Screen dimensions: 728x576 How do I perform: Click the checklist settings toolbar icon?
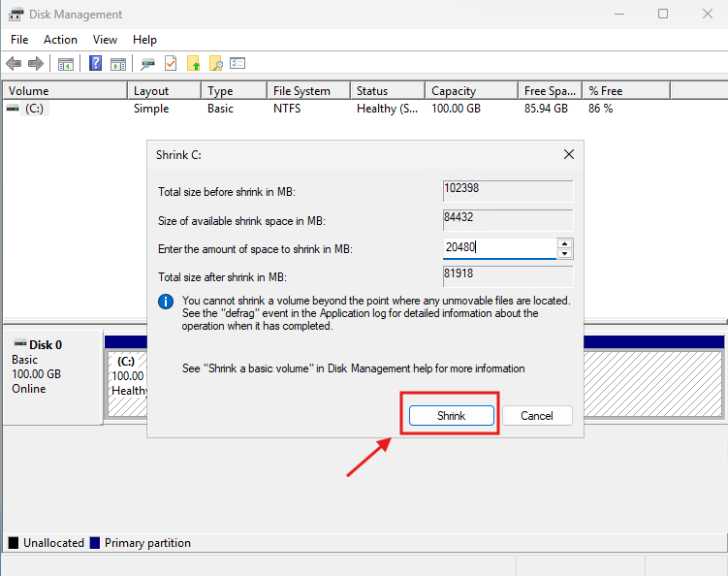point(238,64)
